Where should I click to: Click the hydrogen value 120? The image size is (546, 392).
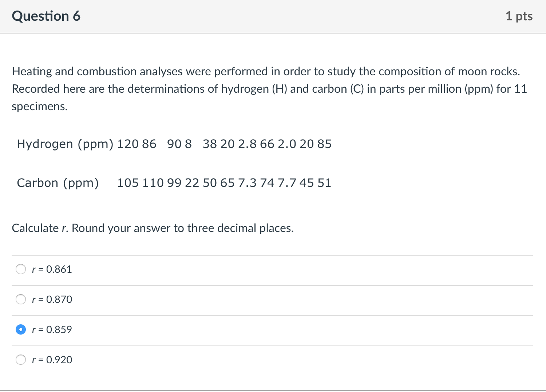128,144
